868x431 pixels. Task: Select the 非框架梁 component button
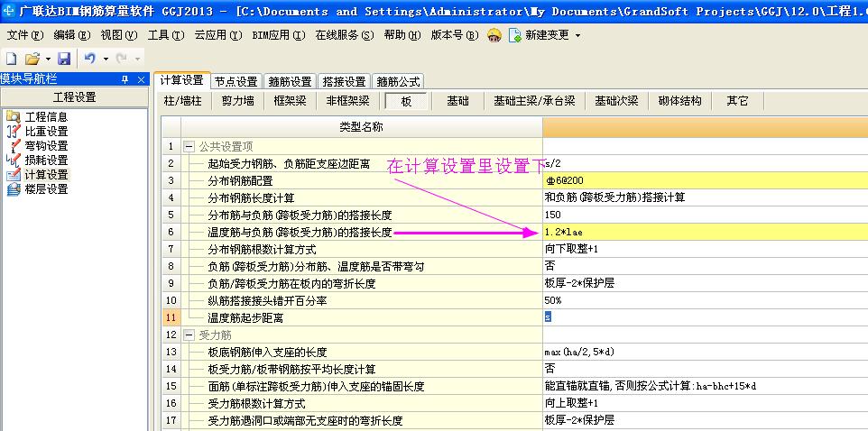click(x=347, y=101)
